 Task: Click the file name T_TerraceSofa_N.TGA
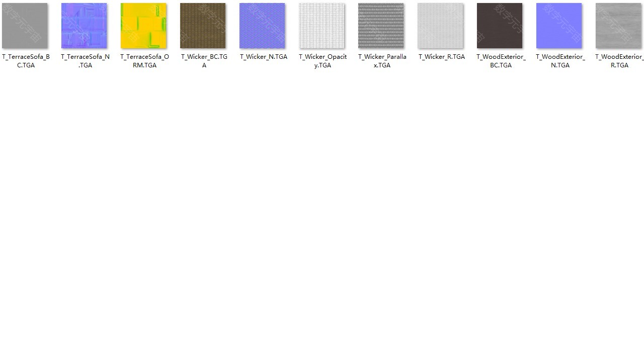click(85, 61)
